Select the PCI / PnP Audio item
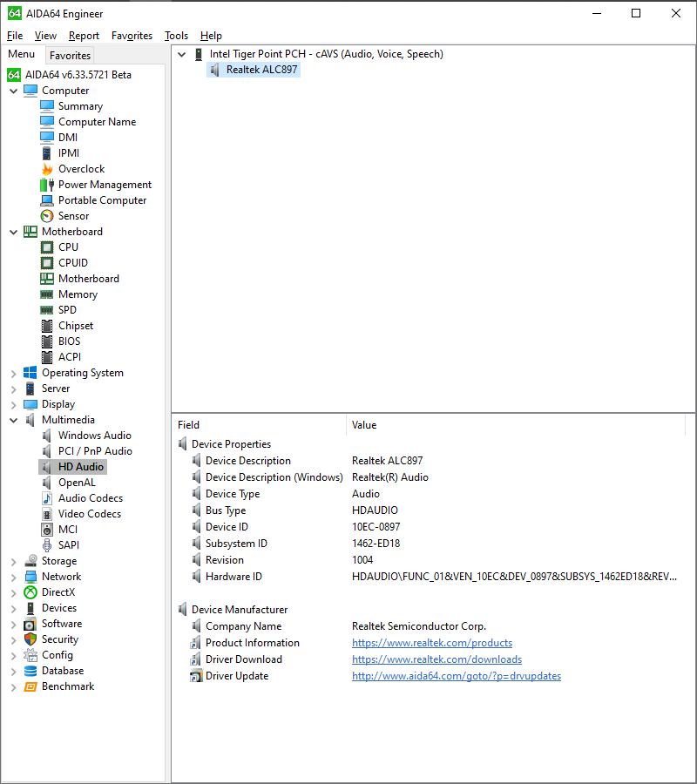 click(x=95, y=451)
